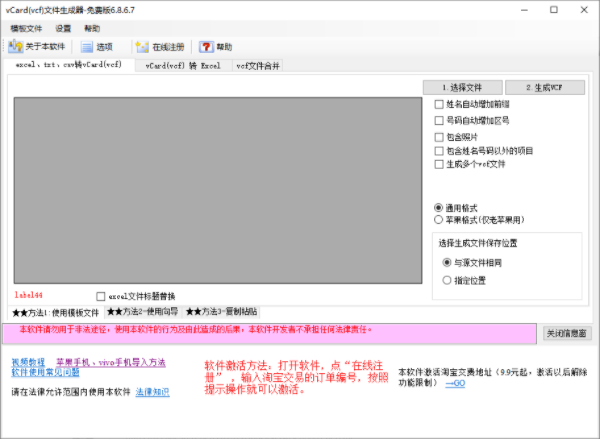The width and height of the screenshot is (600, 439).
Task: Open the 视频教程 link
Action: point(28,361)
